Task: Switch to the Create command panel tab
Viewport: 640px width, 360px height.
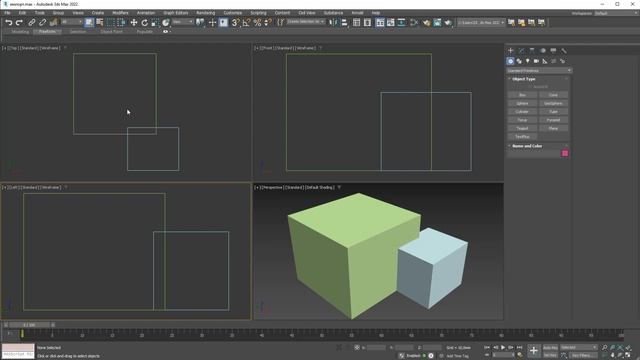Action: (511, 51)
